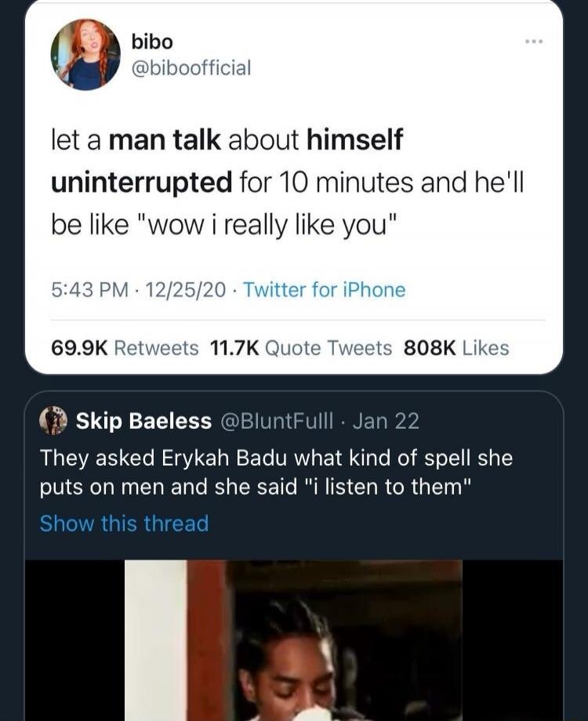
Task: Open the three-dot more options menu
Action: pyautogui.click(x=534, y=39)
